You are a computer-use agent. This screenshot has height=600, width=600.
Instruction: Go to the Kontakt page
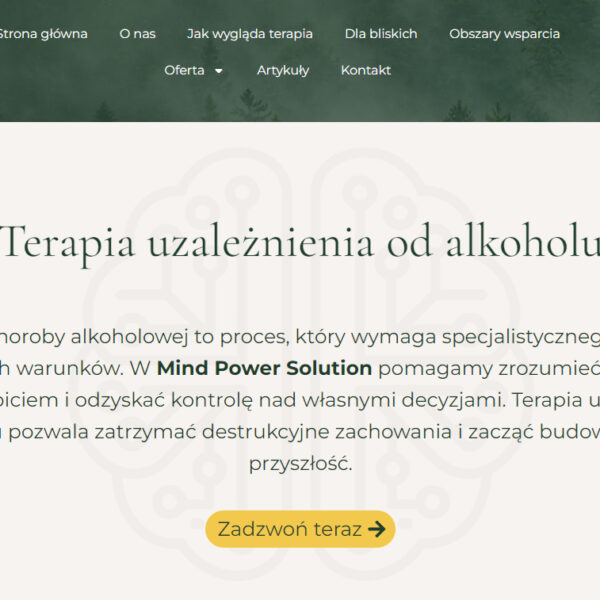366,70
